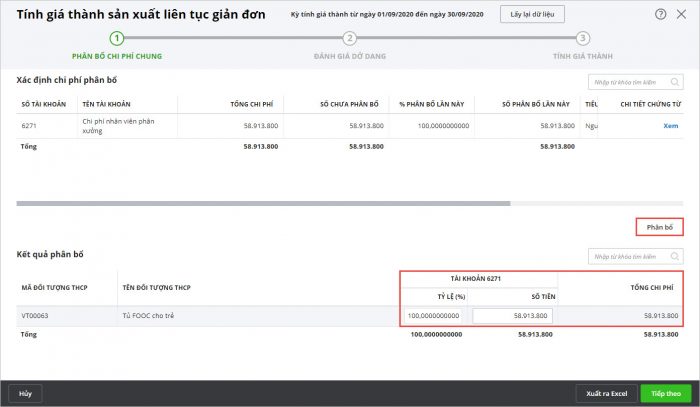Click search magnifier in upper table
Screen dimensions: 700x407
click(x=675, y=83)
